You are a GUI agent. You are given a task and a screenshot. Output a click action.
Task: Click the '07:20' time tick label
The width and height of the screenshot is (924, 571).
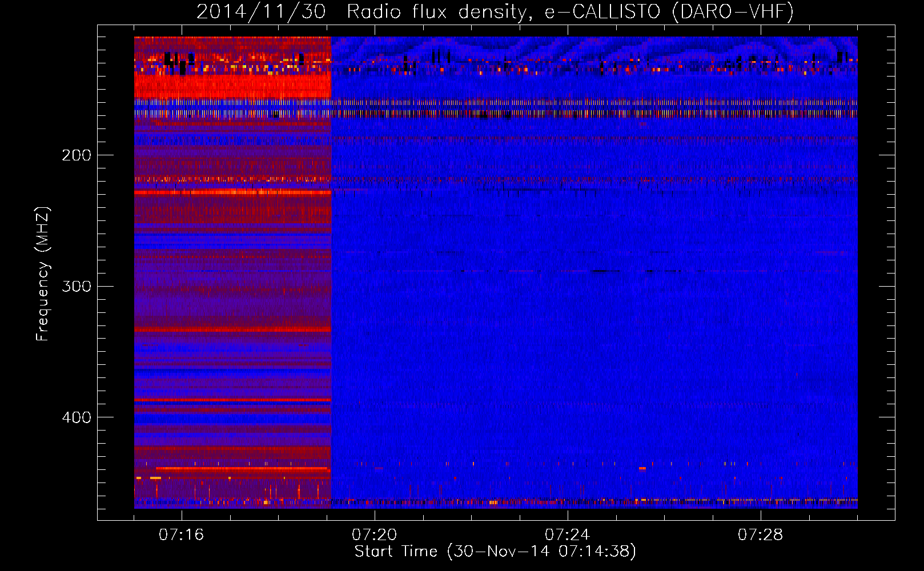[x=374, y=535]
